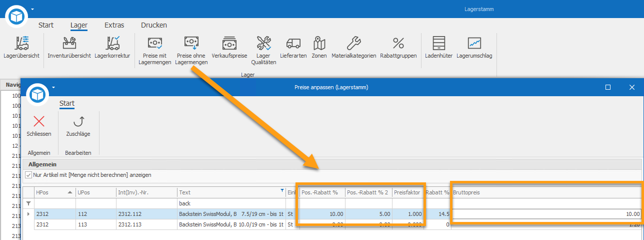Click the Text filter field containing 'back'
The height and width of the screenshot is (240, 644).
(231, 204)
